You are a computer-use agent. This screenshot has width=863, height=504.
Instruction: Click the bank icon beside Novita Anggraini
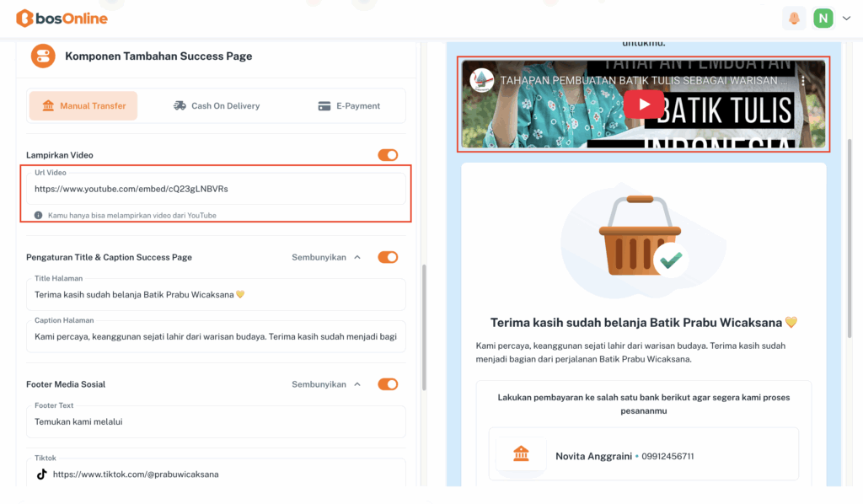click(521, 456)
